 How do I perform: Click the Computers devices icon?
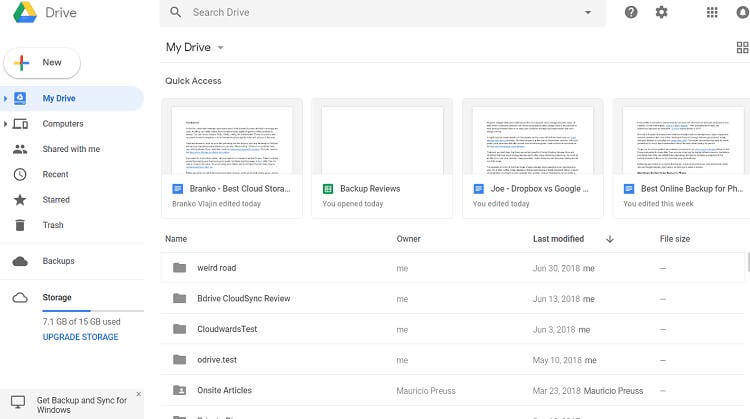click(20, 124)
